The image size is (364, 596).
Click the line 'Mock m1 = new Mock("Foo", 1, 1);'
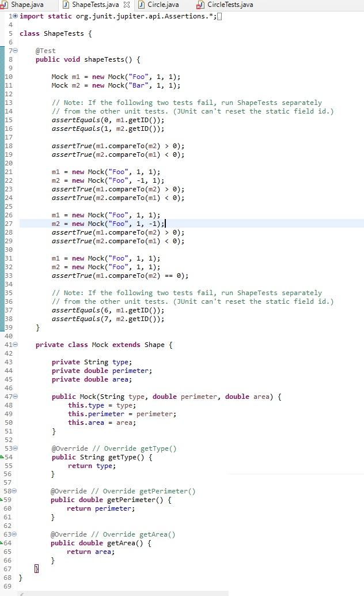pos(116,77)
